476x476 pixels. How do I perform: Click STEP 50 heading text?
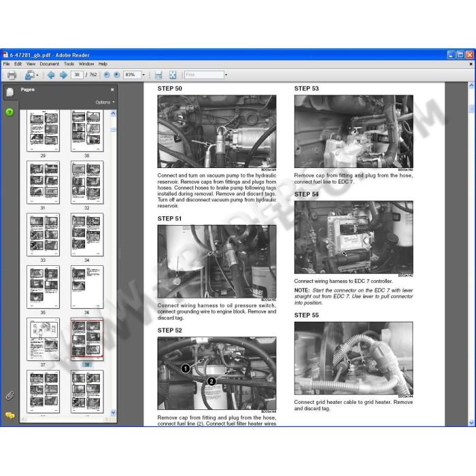click(x=170, y=88)
